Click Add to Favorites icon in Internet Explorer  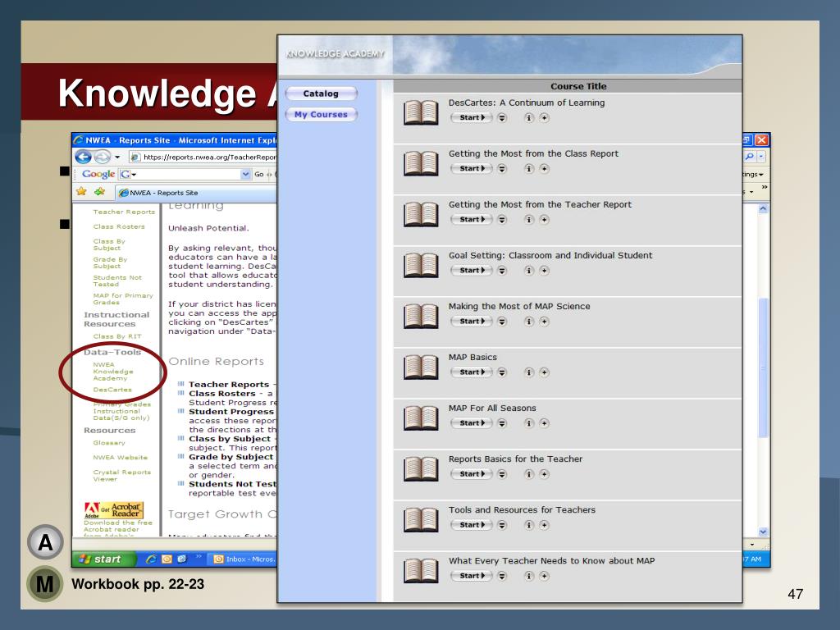[99, 192]
